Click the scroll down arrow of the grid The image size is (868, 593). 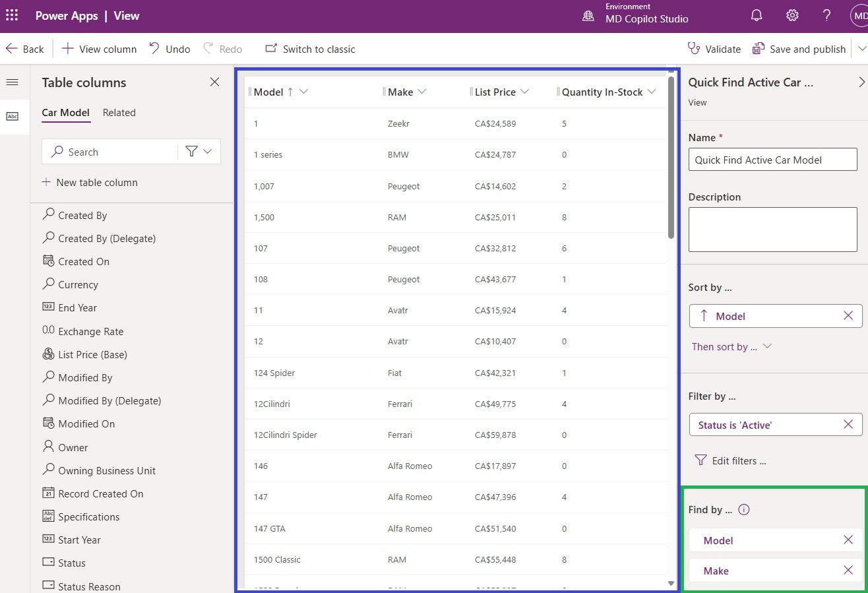tap(671, 583)
